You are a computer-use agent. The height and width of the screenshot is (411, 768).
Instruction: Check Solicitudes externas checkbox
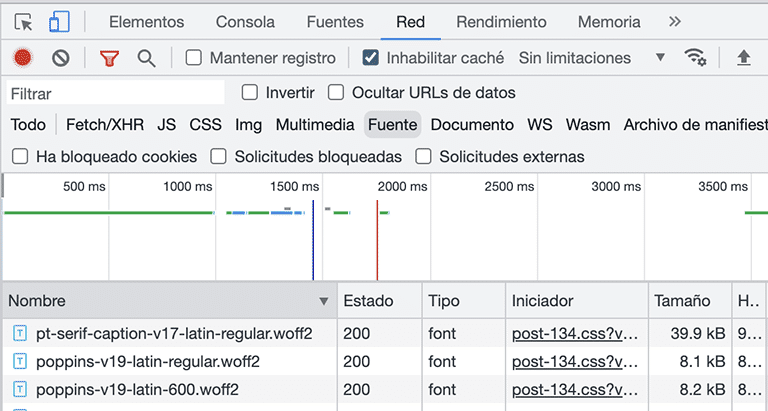tap(423, 157)
